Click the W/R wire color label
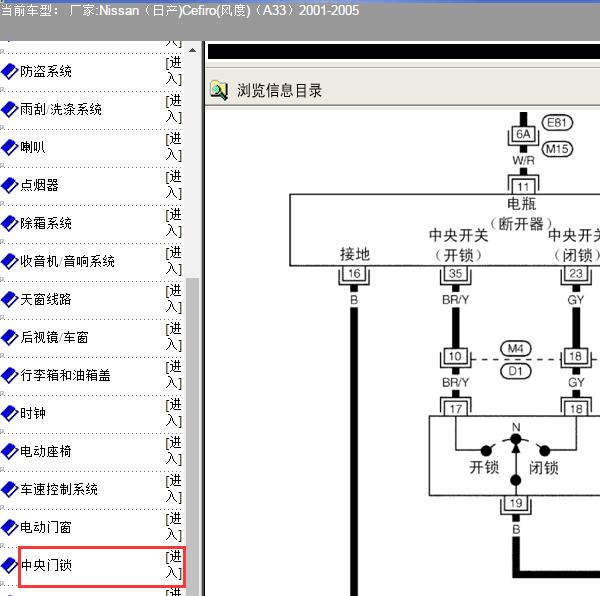Image resolution: width=600 pixels, height=596 pixels. click(523, 161)
